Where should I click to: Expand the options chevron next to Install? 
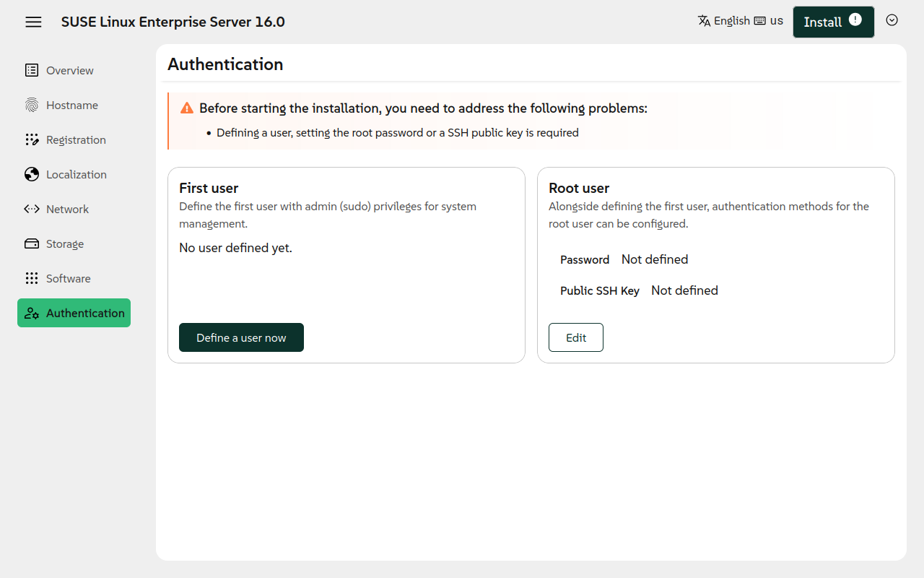tap(892, 20)
